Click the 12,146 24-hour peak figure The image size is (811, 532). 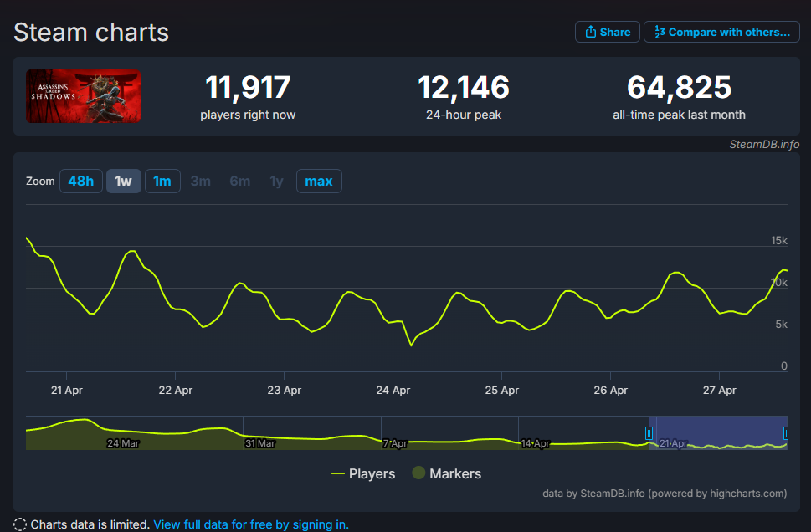(x=464, y=87)
